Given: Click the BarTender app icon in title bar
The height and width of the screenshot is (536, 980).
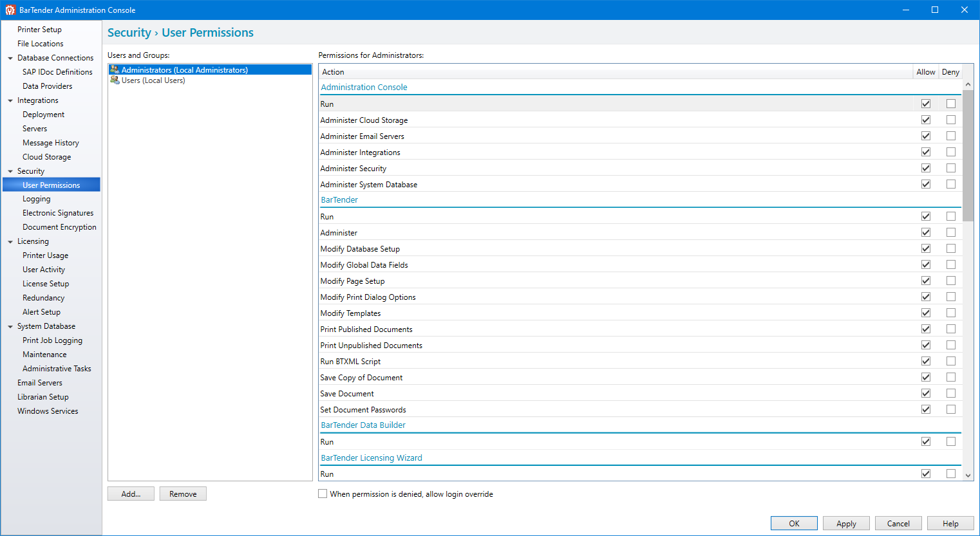Looking at the screenshot, I should tap(10, 10).
